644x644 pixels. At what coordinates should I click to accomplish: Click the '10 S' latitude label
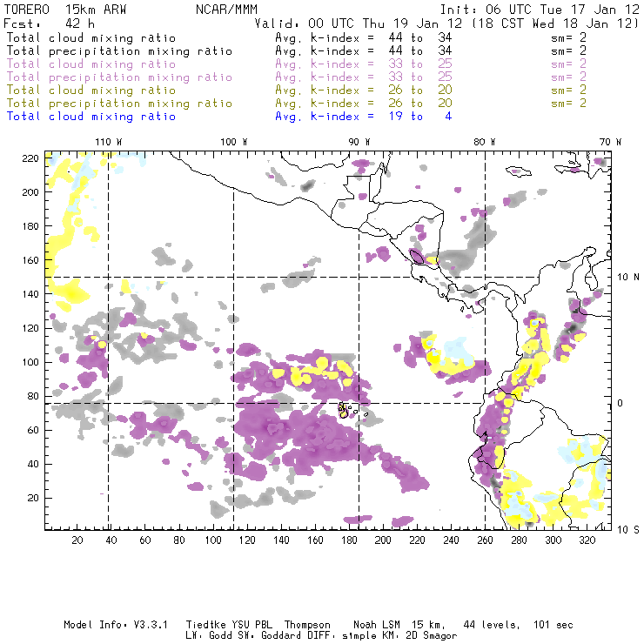[628, 530]
